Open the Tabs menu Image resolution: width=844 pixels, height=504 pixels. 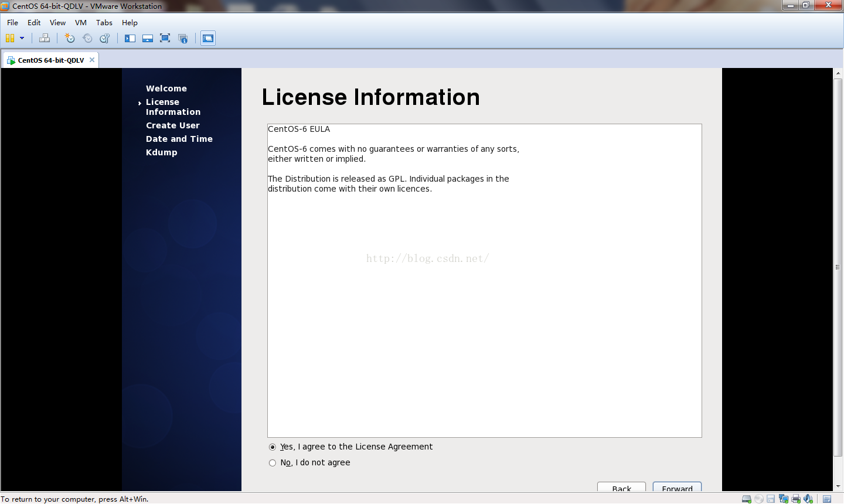click(104, 22)
